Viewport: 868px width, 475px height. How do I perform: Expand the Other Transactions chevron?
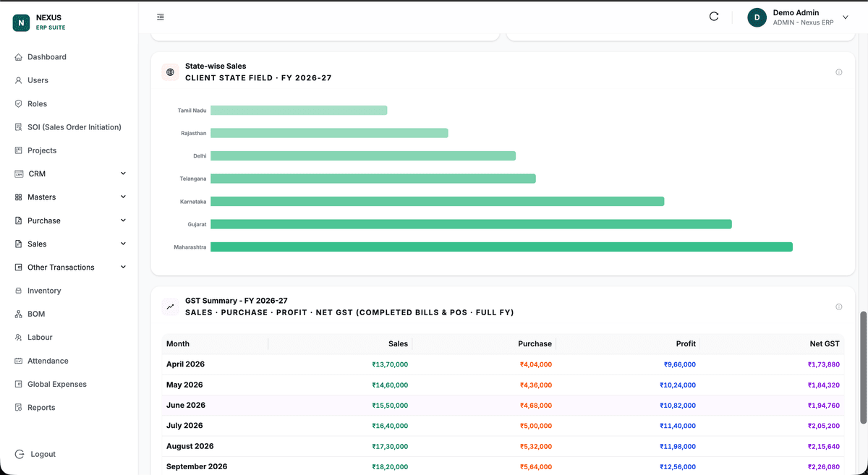123,267
